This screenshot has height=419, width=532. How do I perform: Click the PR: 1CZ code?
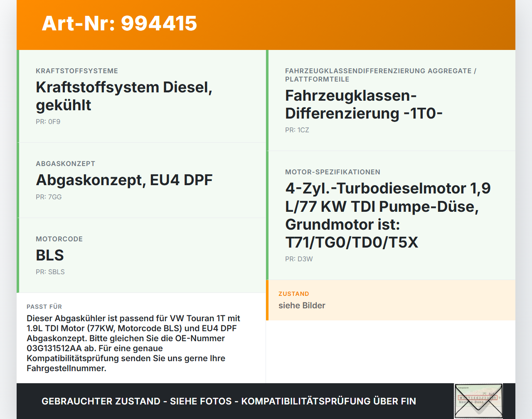click(x=297, y=130)
